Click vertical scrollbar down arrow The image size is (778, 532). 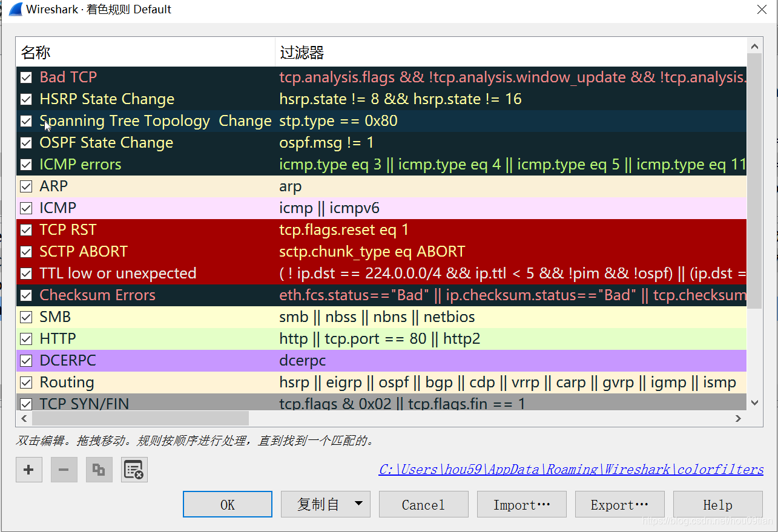pos(754,402)
